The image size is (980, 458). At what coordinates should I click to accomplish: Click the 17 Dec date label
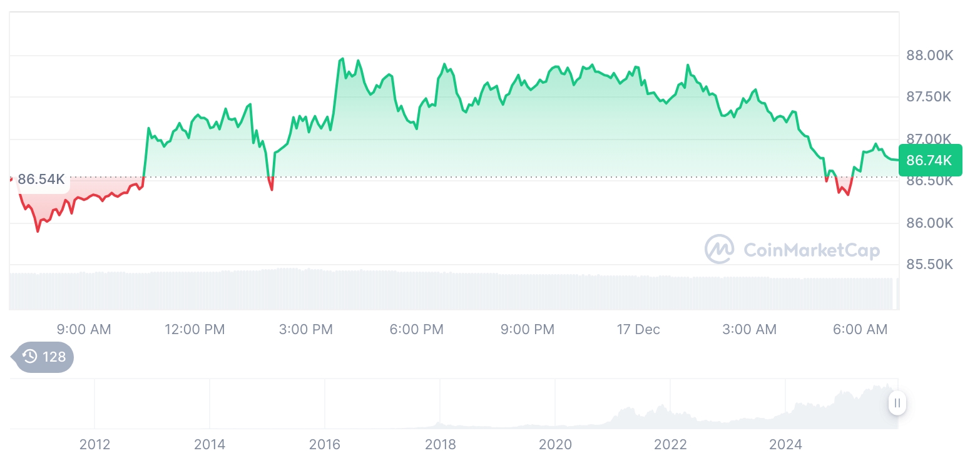(638, 329)
